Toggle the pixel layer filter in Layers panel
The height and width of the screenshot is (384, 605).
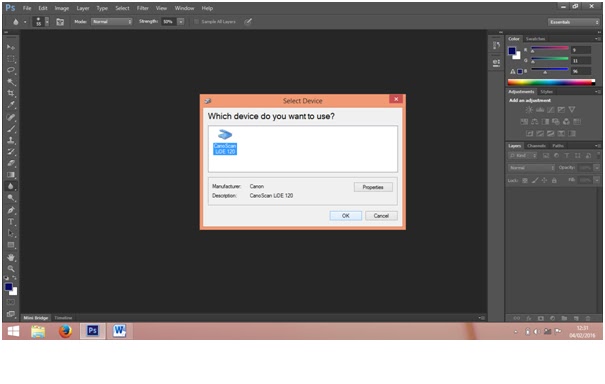[546, 156]
